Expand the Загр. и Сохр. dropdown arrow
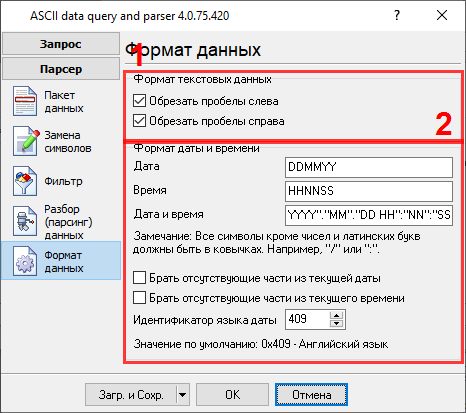 [x=182, y=395]
